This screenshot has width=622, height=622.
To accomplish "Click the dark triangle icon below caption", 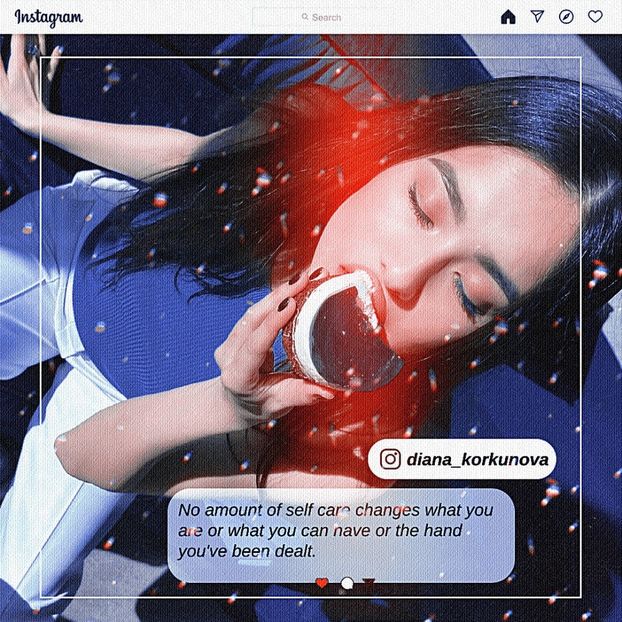I will 369,582.
